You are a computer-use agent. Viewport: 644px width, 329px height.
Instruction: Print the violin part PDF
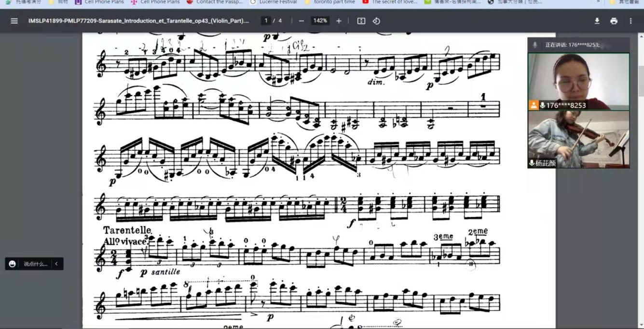pyautogui.click(x=614, y=21)
